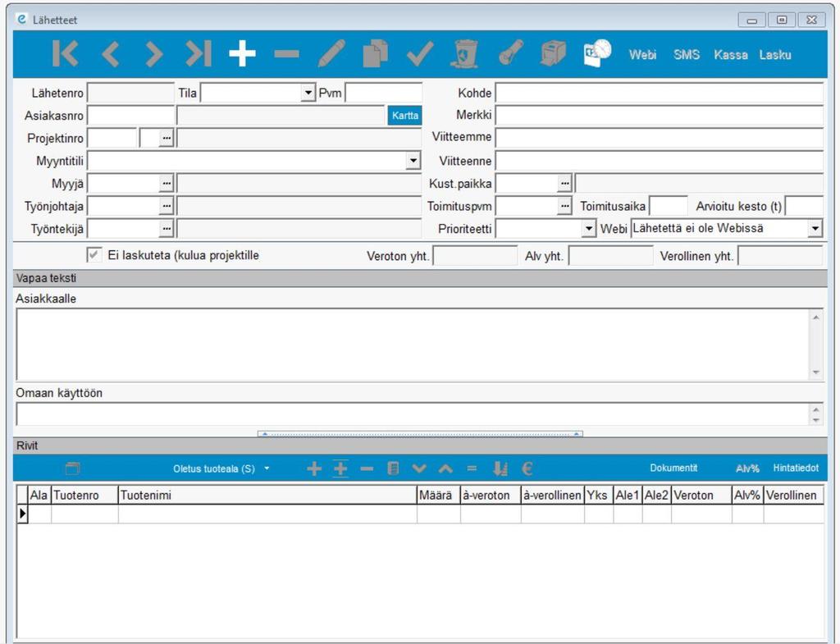Open the Kassa toolbar item
Screen dimensions: 840x644
tap(731, 55)
